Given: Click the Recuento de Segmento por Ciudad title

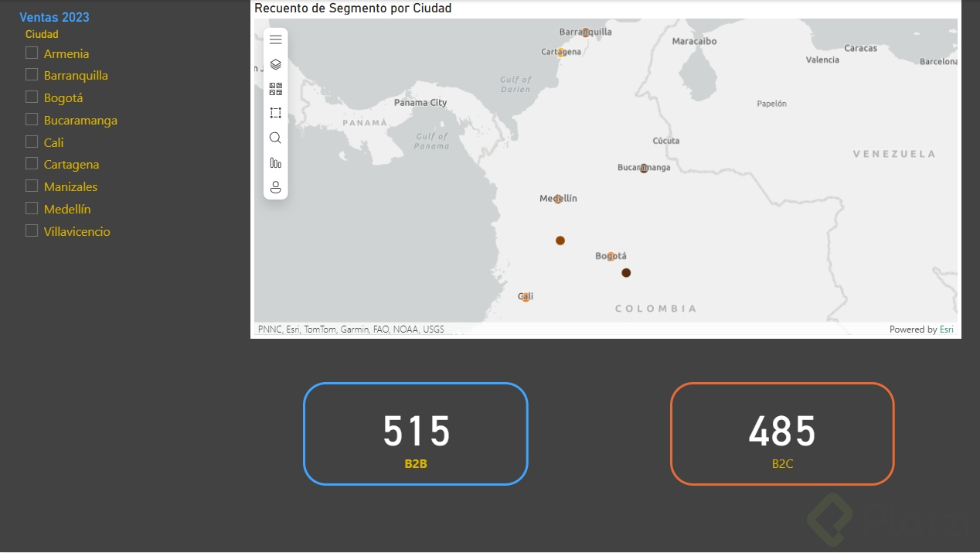Looking at the screenshot, I should pos(353,8).
